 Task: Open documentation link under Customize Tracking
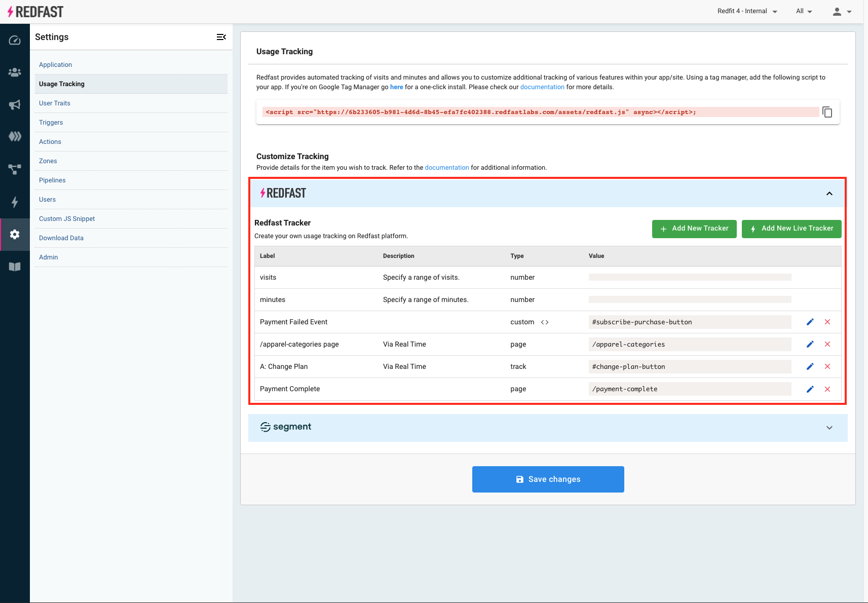447,168
